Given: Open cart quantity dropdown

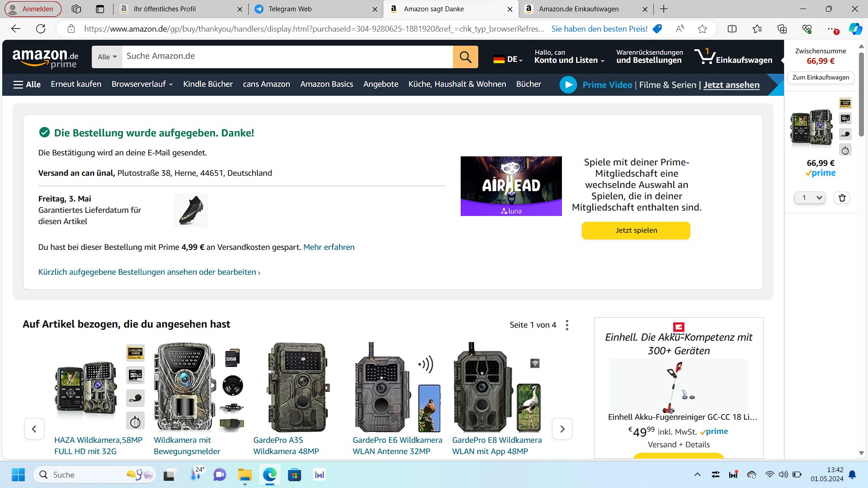Looking at the screenshot, I should (810, 198).
